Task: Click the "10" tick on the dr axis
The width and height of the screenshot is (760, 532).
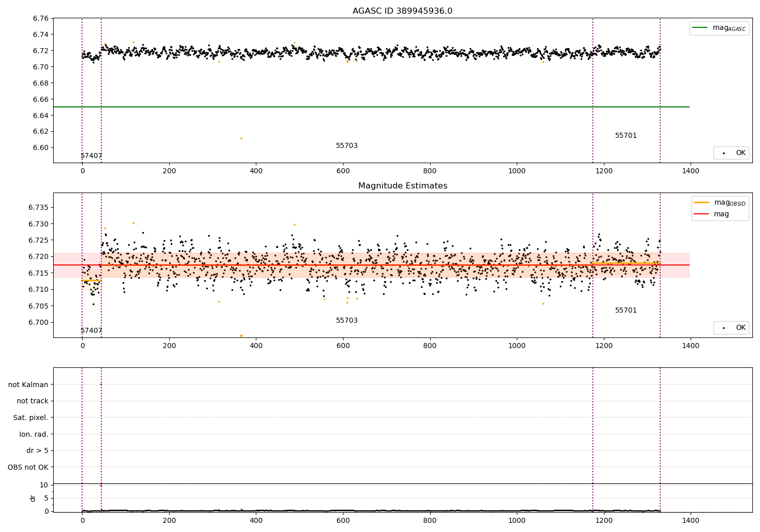Action: pos(44,485)
